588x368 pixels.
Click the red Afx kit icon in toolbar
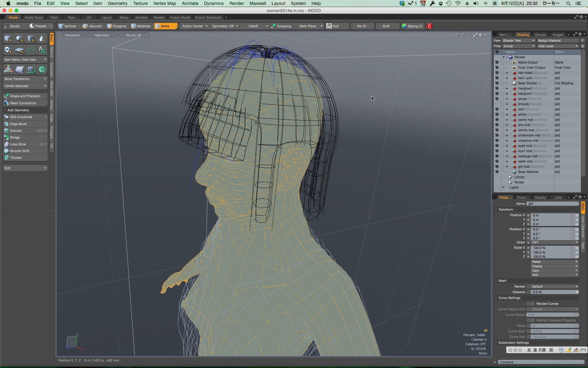coord(429,26)
